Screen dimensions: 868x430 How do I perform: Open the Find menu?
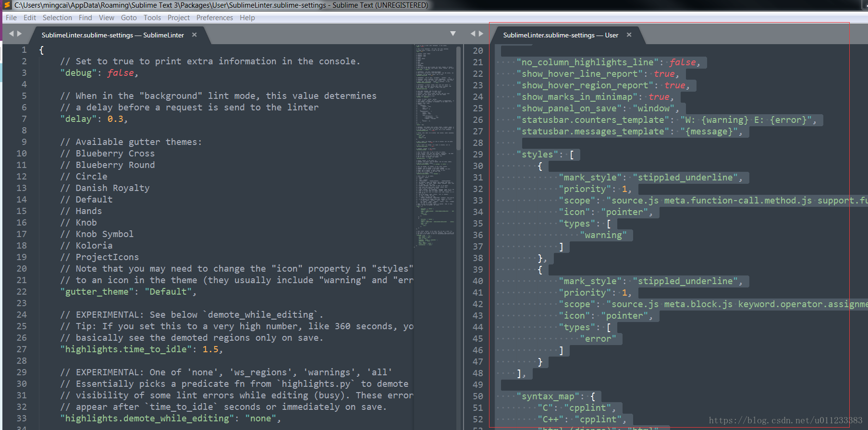point(86,18)
